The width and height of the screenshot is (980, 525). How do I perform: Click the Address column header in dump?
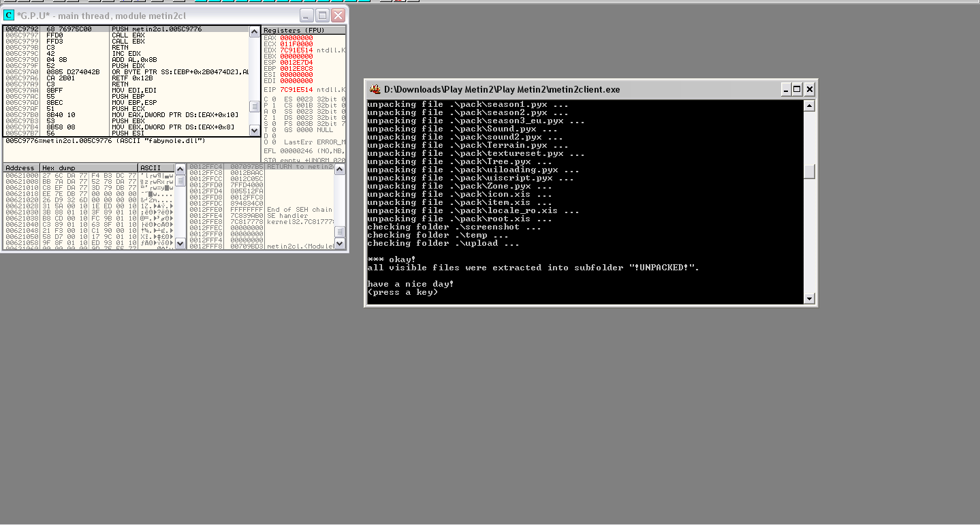click(x=21, y=168)
